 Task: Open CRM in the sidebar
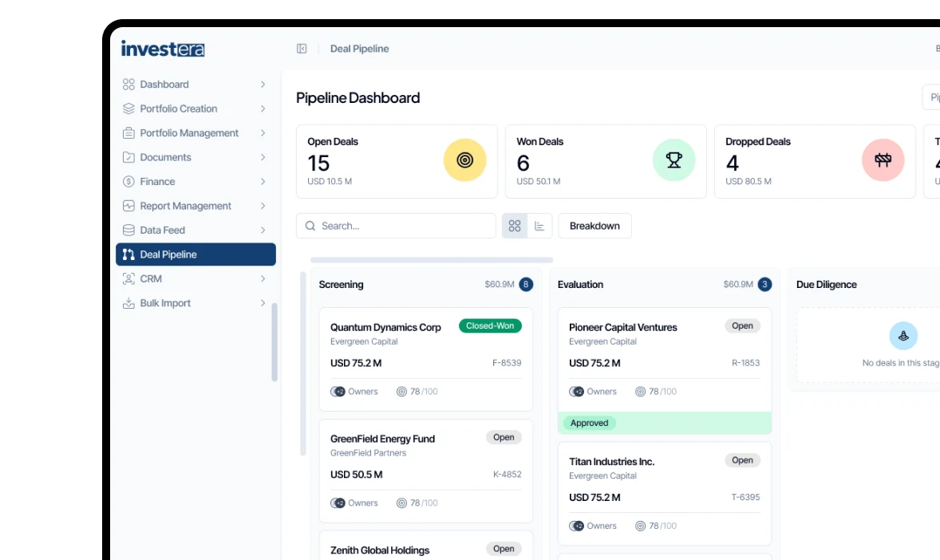click(196, 278)
